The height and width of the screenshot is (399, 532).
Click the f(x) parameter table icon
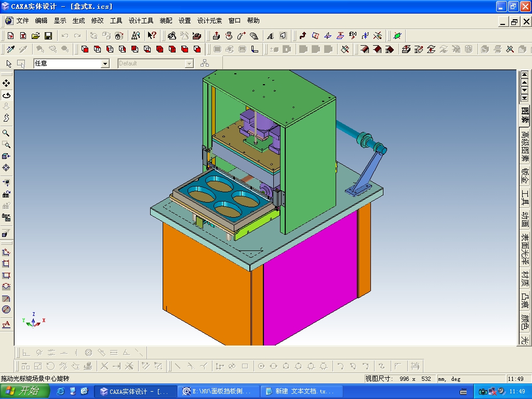tap(353, 36)
